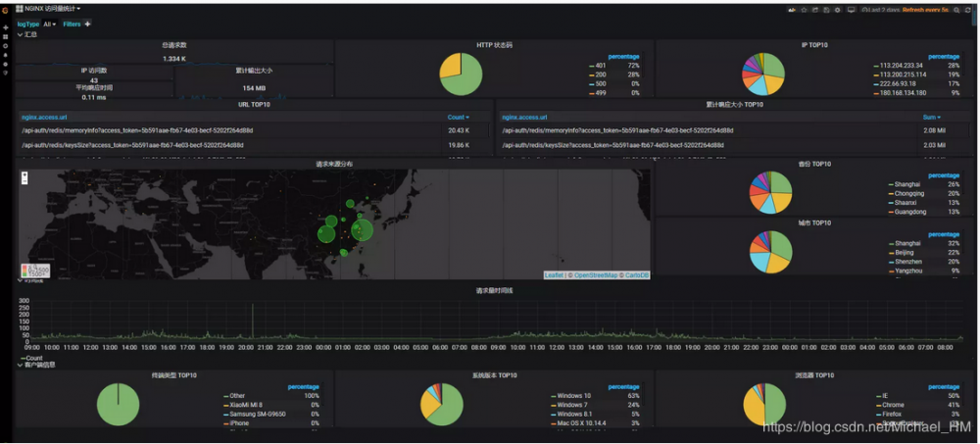This screenshot has width=980, height=444.
Task: Click the Create plus icon in sidebar
Action: [6, 28]
